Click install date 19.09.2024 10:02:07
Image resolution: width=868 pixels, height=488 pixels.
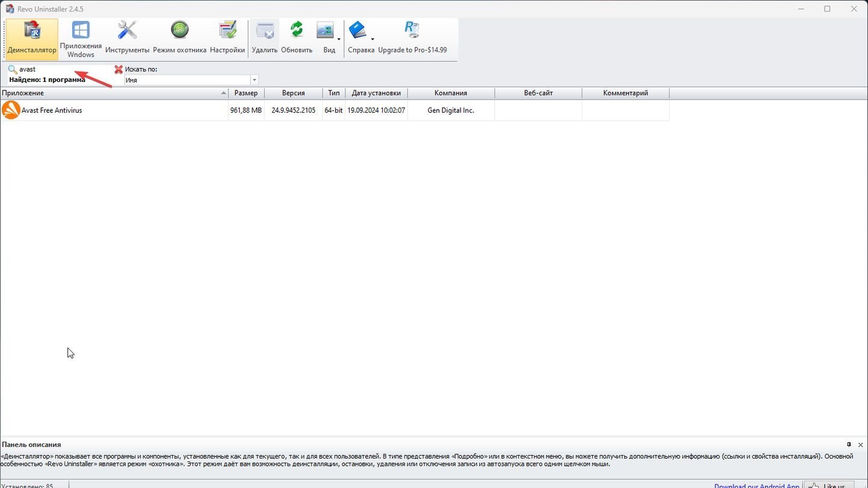pyautogui.click(x=376, y=110)
